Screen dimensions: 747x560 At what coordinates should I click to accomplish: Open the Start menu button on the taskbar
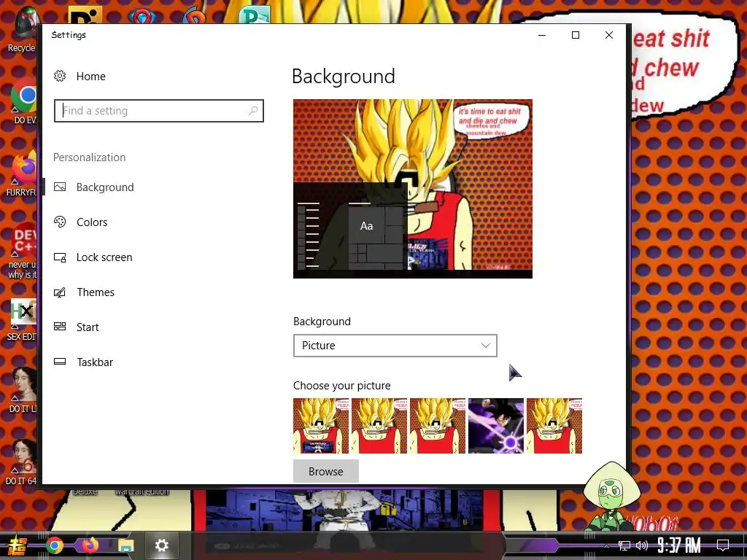[x=17, y=545]
